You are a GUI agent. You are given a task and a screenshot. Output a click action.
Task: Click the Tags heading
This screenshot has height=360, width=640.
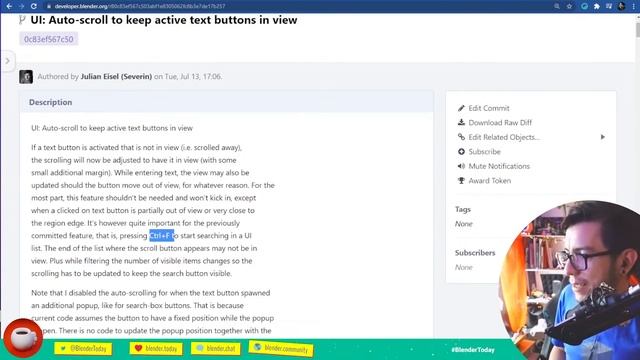(463, 209)
